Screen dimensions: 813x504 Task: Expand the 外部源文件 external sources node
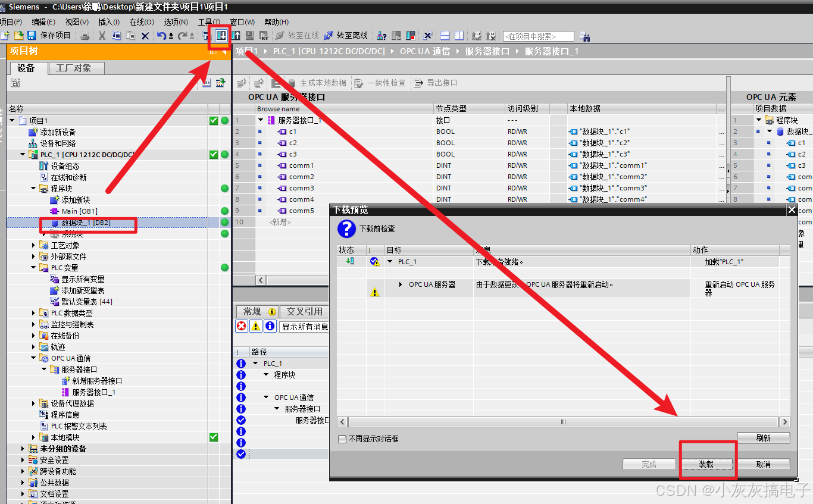pyautogui.click(x=33, y=256)
